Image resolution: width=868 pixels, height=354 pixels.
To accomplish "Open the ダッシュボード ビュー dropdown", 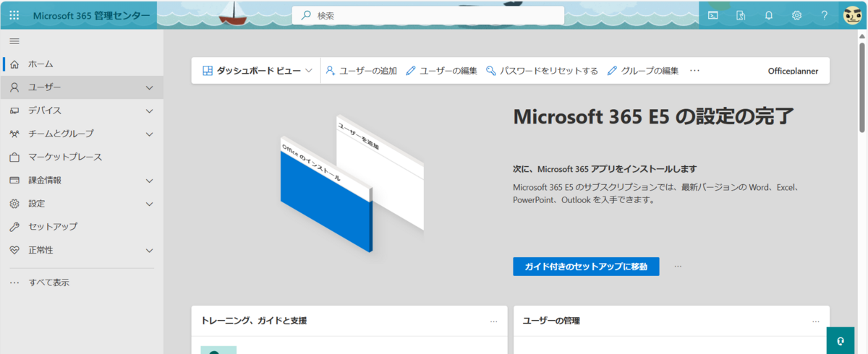I will [257, 71].
